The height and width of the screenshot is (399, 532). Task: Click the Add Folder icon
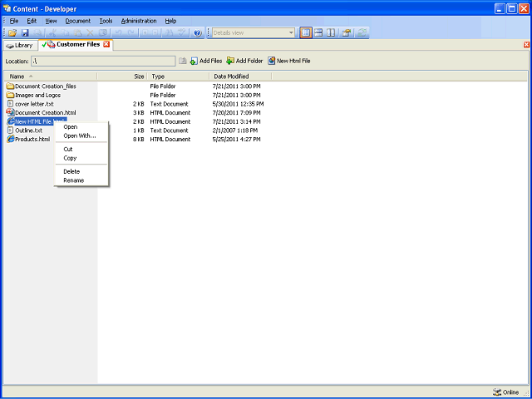pos(230,61)
